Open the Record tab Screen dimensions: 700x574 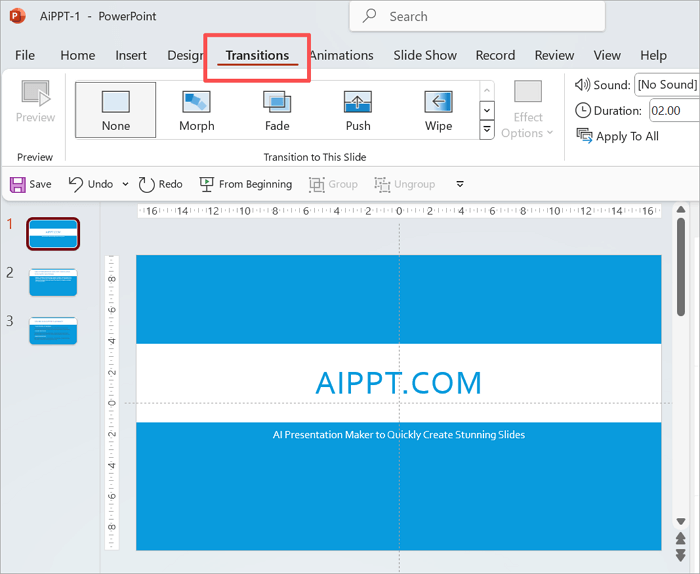click(x=495, y=55)
